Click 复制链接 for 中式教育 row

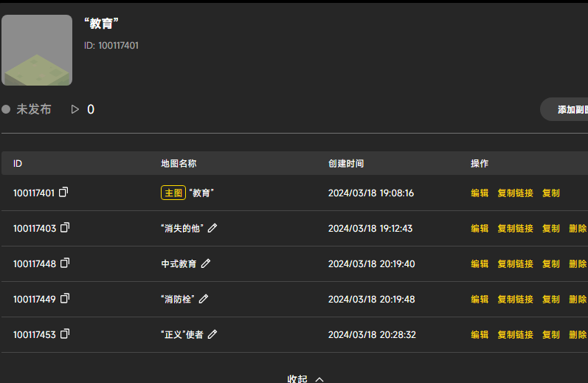click(x=515, y=263)
